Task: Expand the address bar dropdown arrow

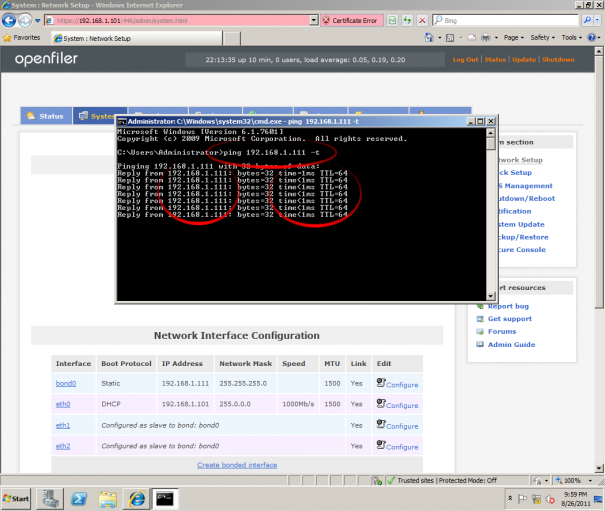Action: [314, 20]
